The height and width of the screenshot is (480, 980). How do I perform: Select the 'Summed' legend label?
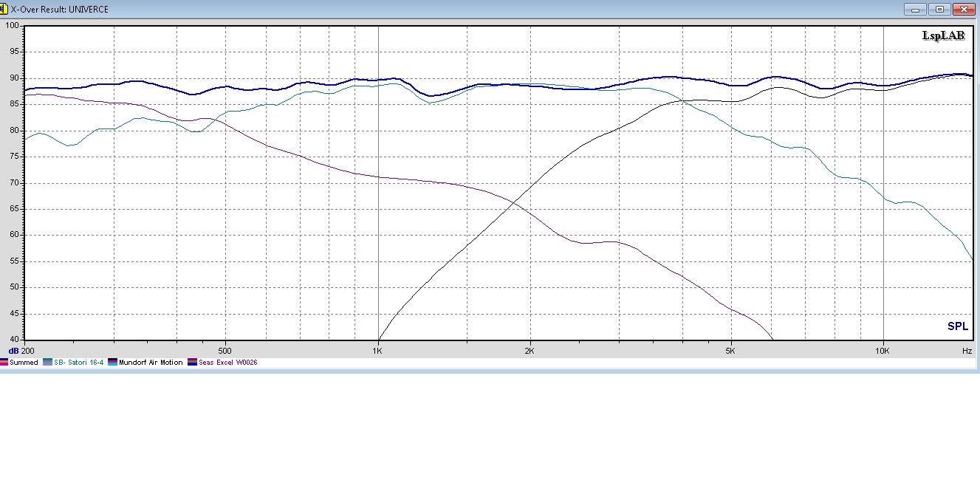point(24,363)
